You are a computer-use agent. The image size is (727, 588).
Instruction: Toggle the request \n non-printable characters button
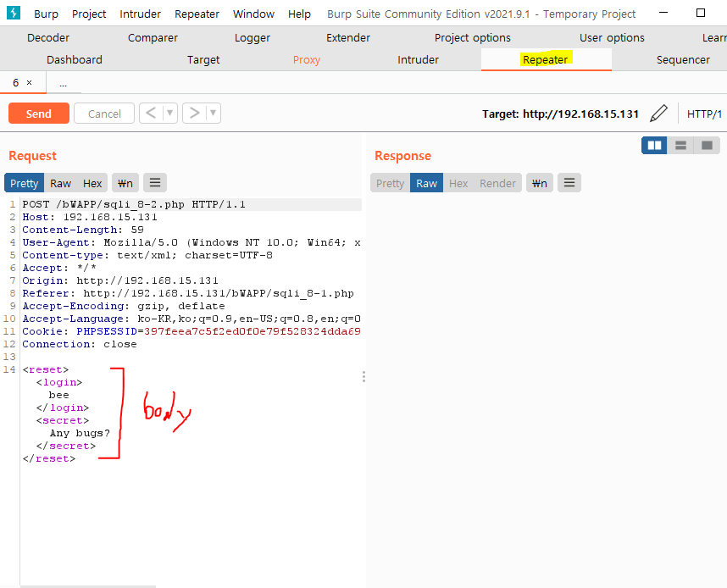point(125,183)
